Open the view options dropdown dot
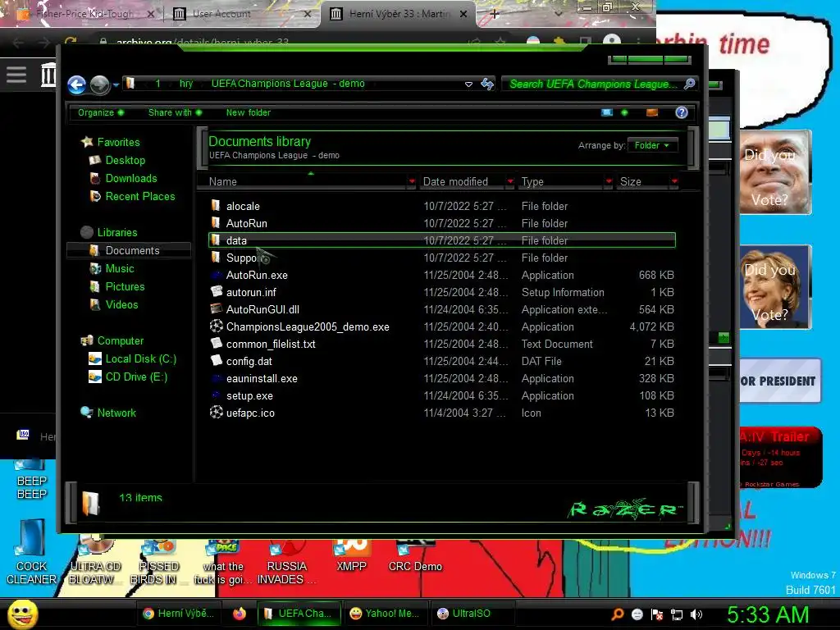Viewport: 840px width, 630px height. point(624,112)
